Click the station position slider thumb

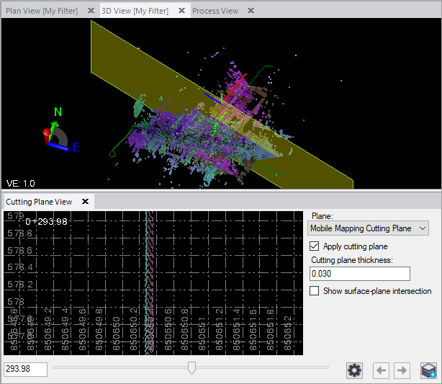pos(192,368)
